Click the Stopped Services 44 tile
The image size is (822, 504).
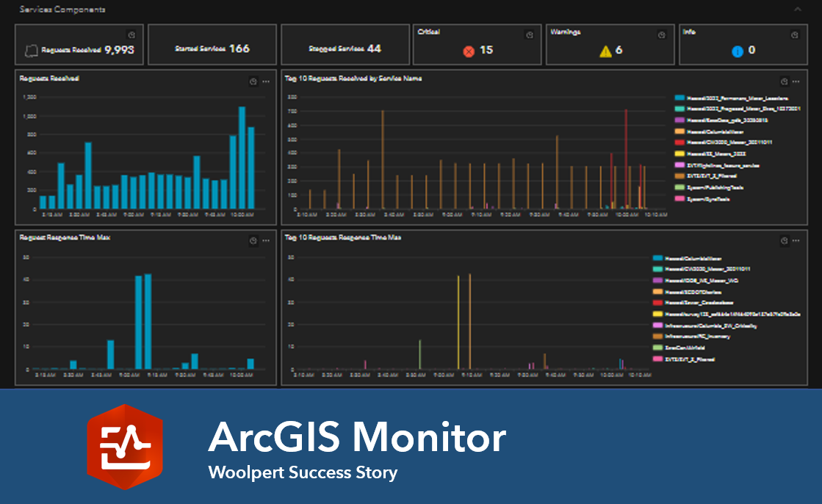coord(345,45)
